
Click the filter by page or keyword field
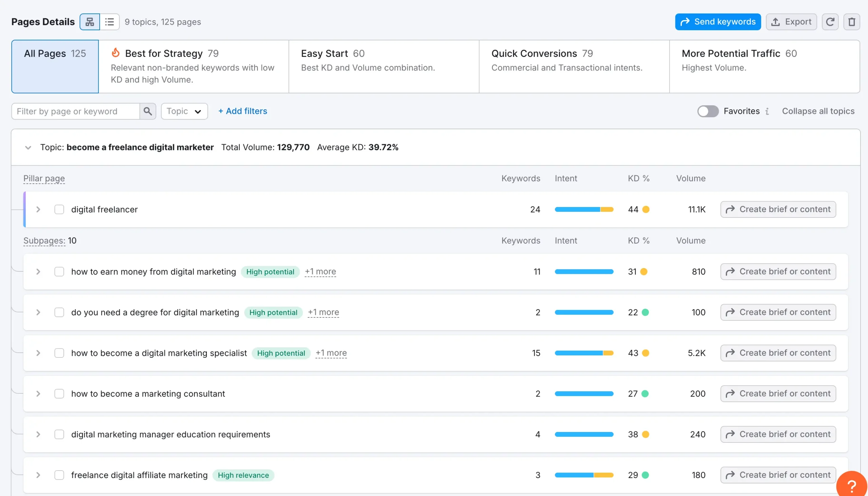tap(76, 111)
